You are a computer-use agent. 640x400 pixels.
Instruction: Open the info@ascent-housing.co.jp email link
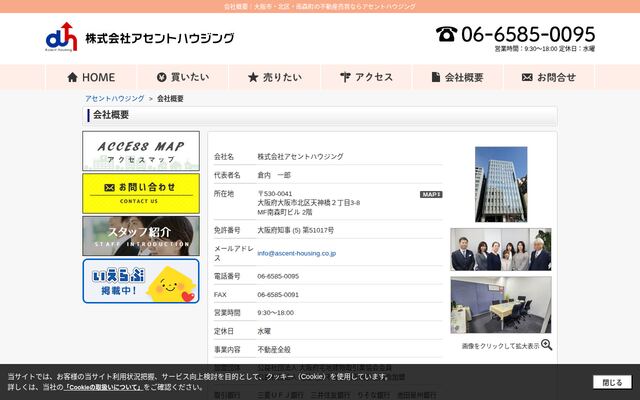coord(297,253)
